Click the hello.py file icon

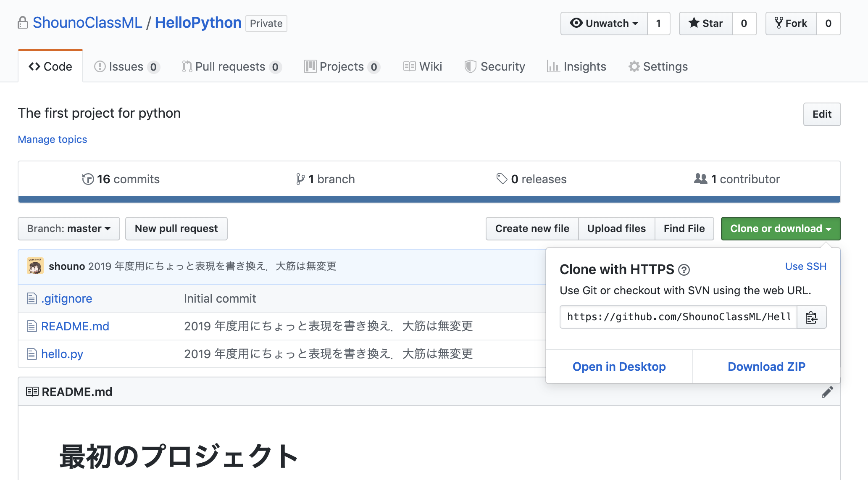[x=32, y=354]
